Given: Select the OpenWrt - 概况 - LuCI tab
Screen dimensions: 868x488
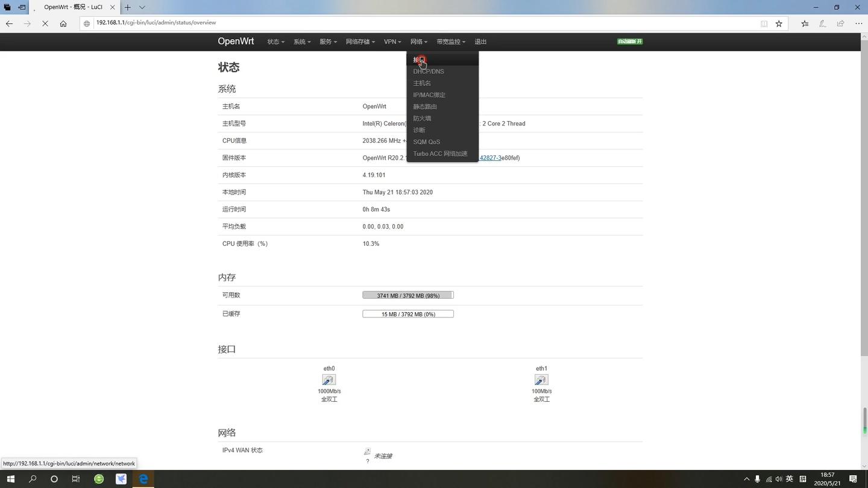Looking at the screenshot, I should pyautogui.click(x=74, y=7).
